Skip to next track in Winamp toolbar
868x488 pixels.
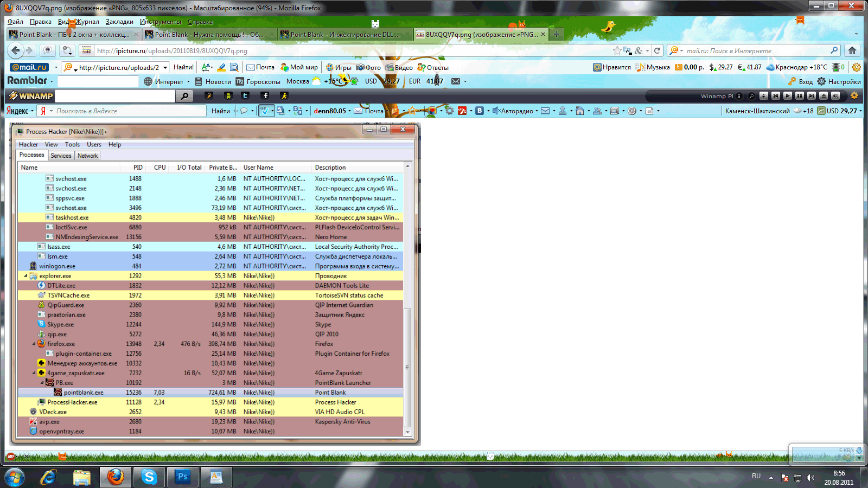click(x=811, y=96)
